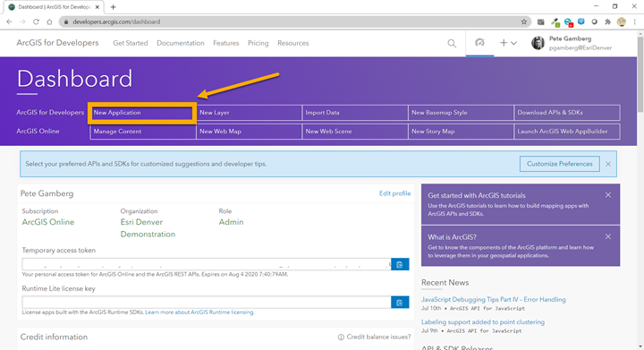The width and height of the screenshot is (644, 350).
Task: Click Esri Denver Demonstration organization link
Action: pyautogui.click(x=148, y=228)
